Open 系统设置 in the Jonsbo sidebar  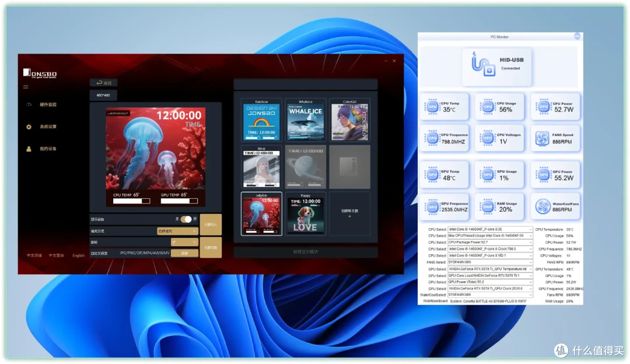(x=48, y=127)
